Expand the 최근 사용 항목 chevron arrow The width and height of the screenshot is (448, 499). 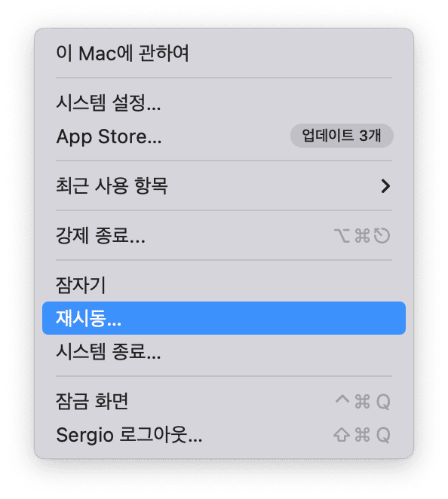(385, 186)
